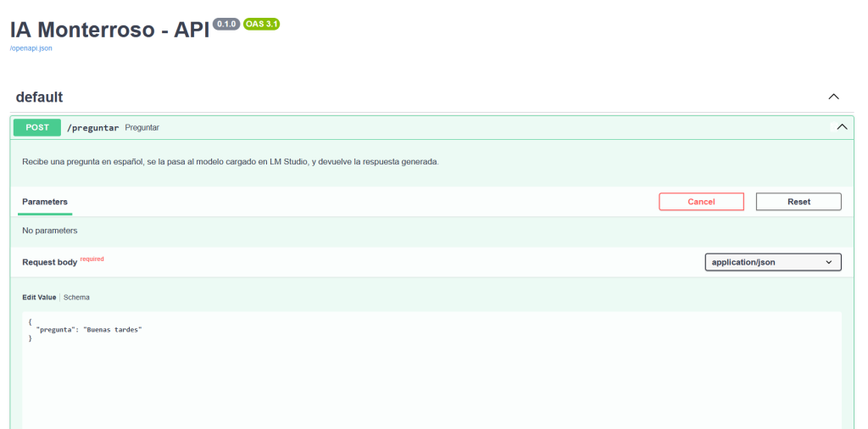Select the Edit Value tab

pyautogui.click(x=39, y=298)
